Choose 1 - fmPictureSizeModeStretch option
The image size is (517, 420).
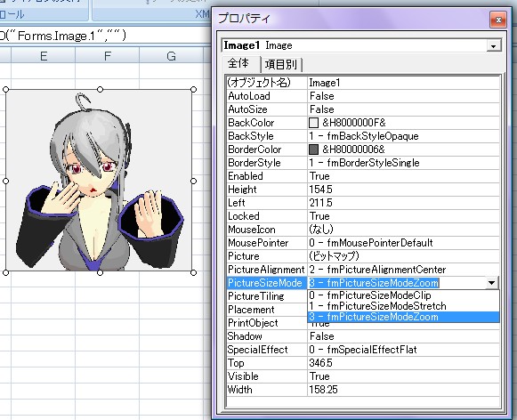coord(403,306)
